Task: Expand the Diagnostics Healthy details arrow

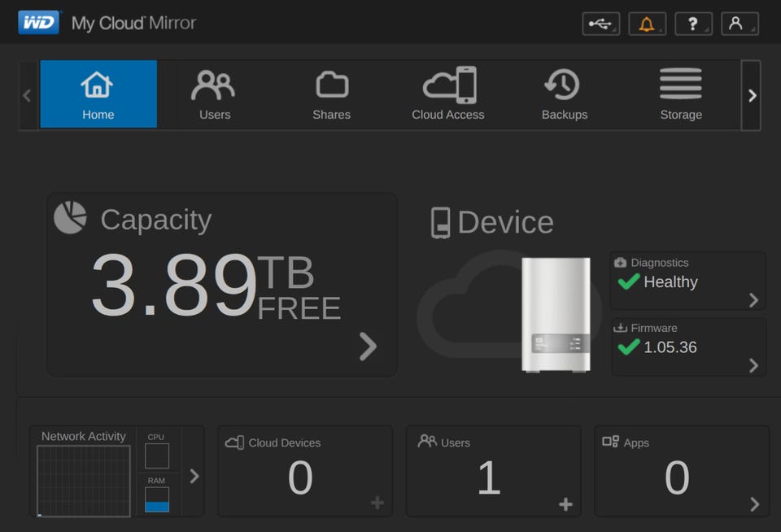Action: coord(753,300)
